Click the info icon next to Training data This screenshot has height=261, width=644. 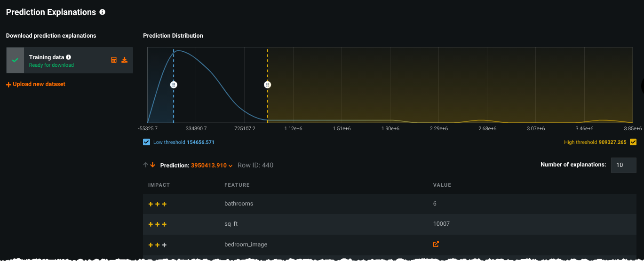[69, 57]
